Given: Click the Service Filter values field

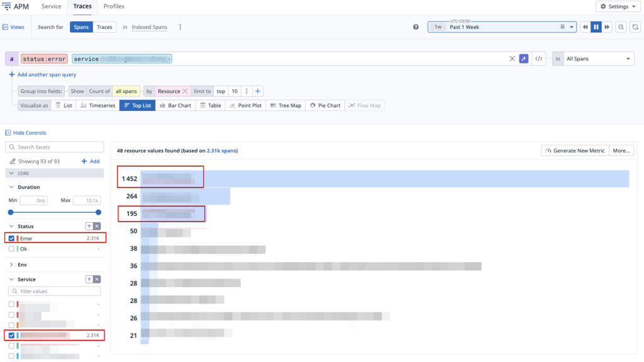Looking at the screenshot, I should click(x=55, y=291).
